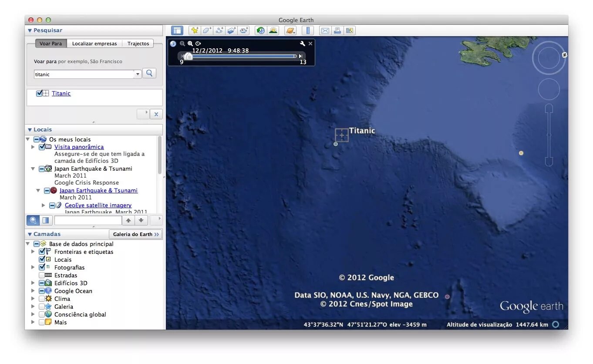Open Japan Earthquake & Tsunami link
The width and height of the screenshot is (593, 364).
point(99,190)
